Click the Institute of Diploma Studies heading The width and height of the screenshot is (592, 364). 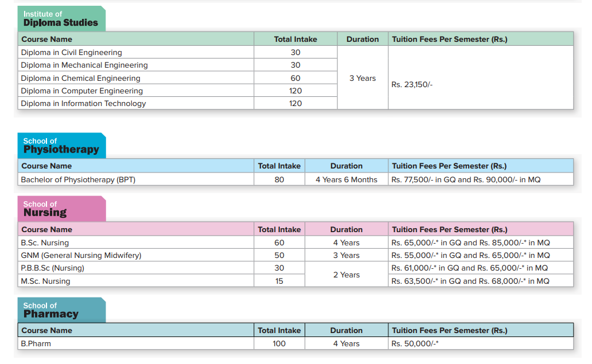pos(61,18)
